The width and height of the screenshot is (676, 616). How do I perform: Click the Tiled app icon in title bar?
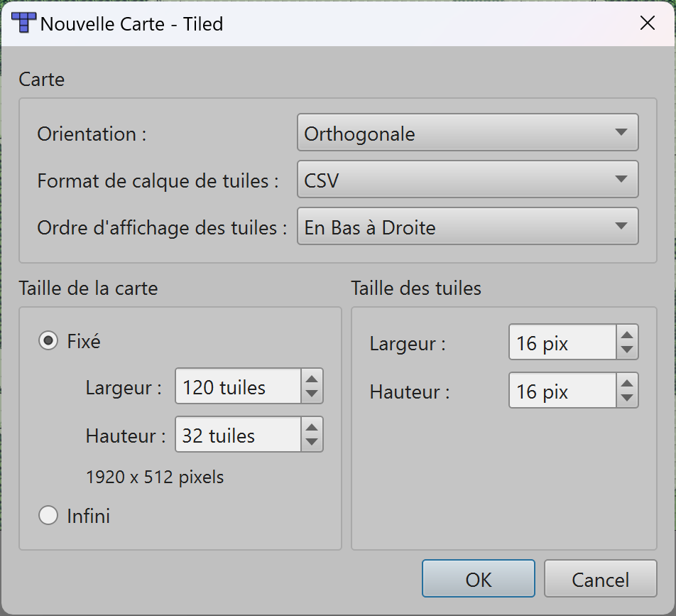coord(24,23)
